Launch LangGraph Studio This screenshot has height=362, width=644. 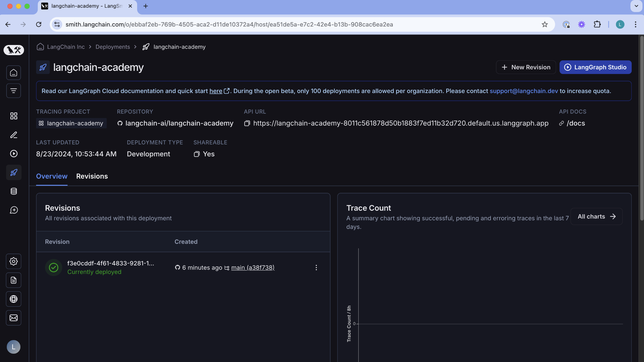595,67
